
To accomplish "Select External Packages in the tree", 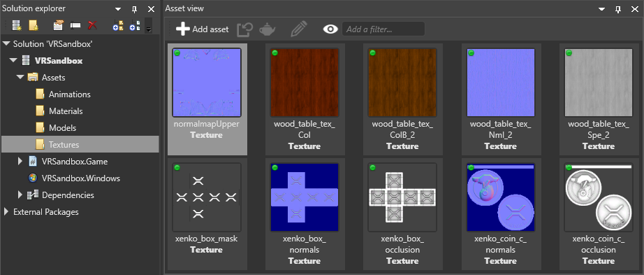I will (x=46, y=211).
